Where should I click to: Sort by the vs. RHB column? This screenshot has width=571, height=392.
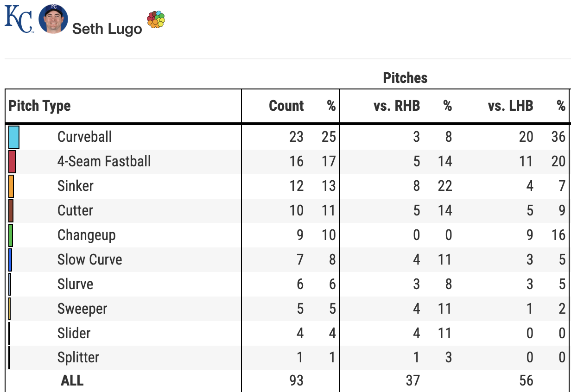[x=396, y=106]
